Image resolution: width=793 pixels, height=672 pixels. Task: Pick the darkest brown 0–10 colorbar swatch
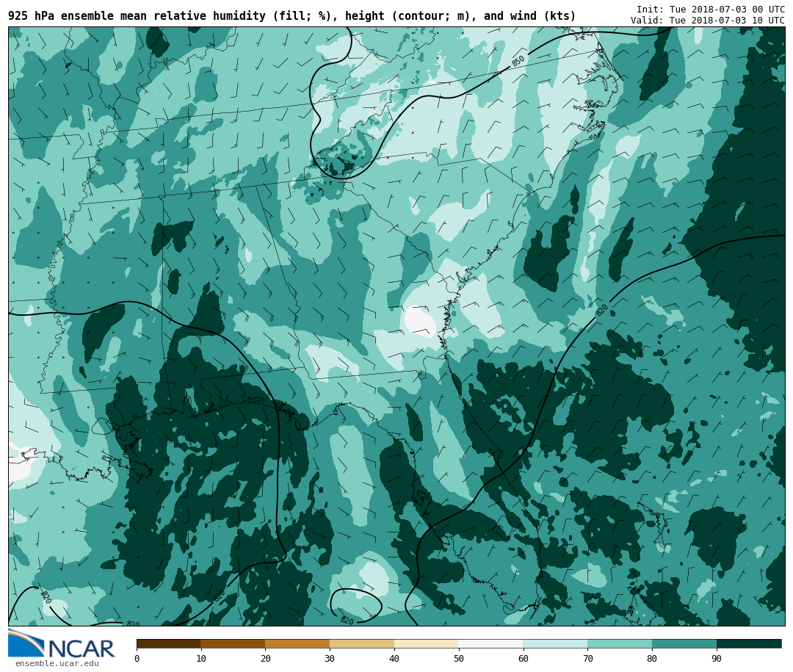tap(168, 643)
